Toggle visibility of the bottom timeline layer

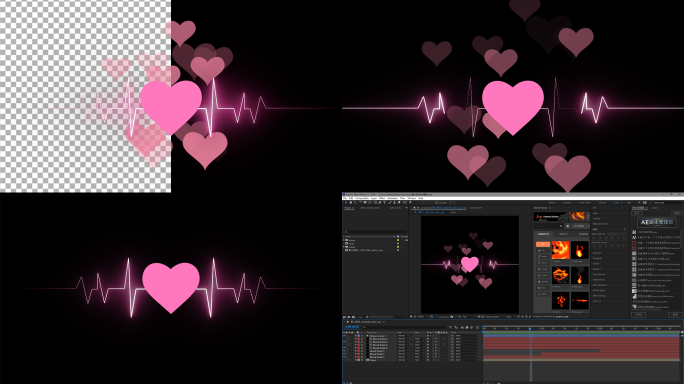[344, 360]
